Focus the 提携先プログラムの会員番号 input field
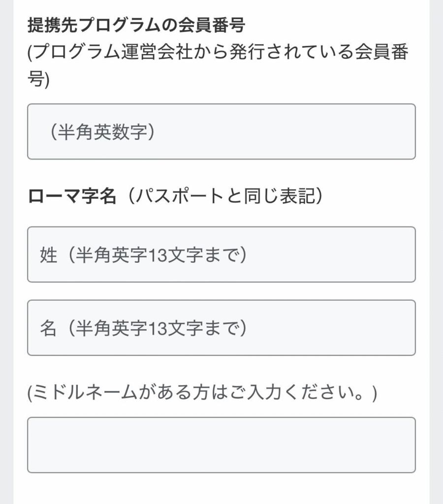Viewport: 443px width, 504px height. pyautogui.click(x=221, y=131)
